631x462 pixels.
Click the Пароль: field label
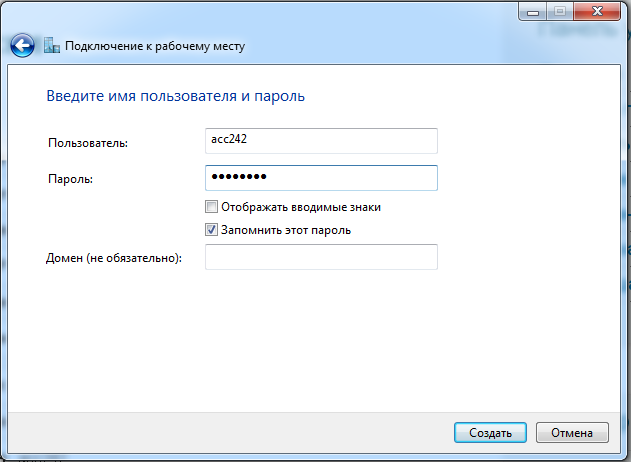click(70, 179)
